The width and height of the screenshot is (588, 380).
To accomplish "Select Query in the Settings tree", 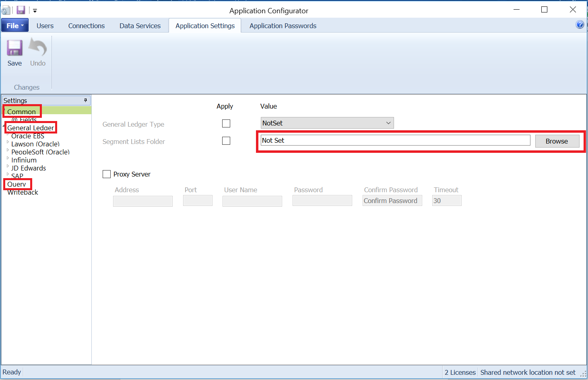I will coord(17,184).
